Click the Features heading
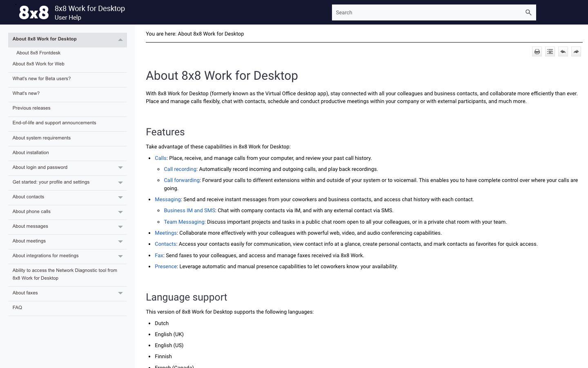Screen dimensions: 588x368 [165, 132]
